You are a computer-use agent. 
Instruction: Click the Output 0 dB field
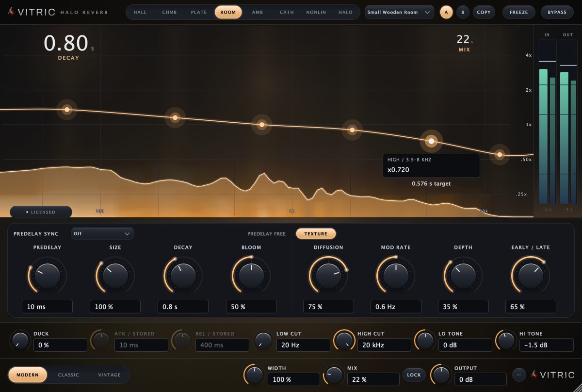click(481, 379)
